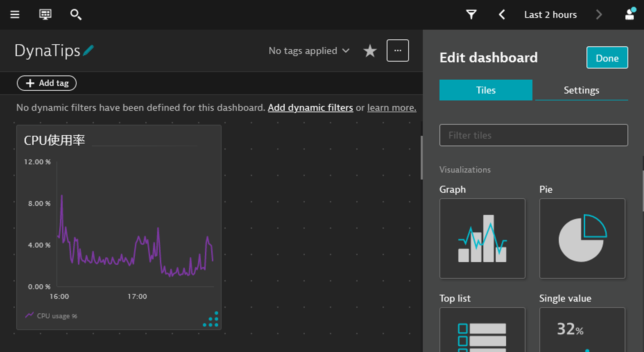Click the filter funnel icon
644x352 pixels.
[471, 15]
